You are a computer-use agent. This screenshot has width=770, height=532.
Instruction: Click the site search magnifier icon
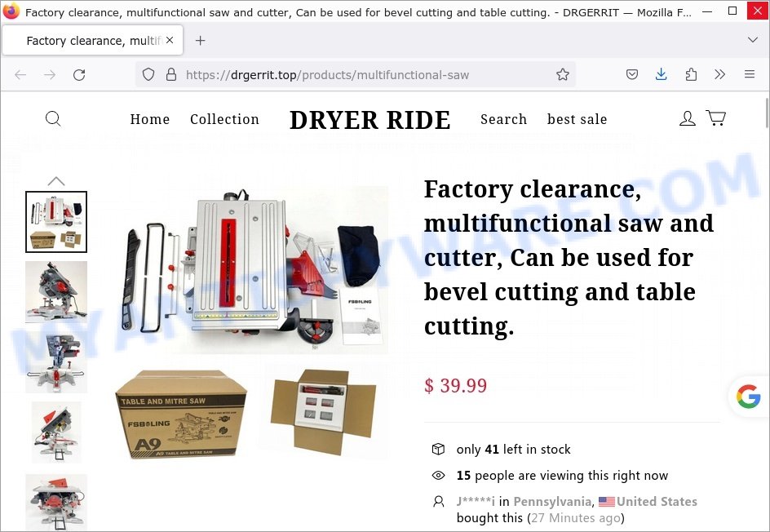[52, 118]
